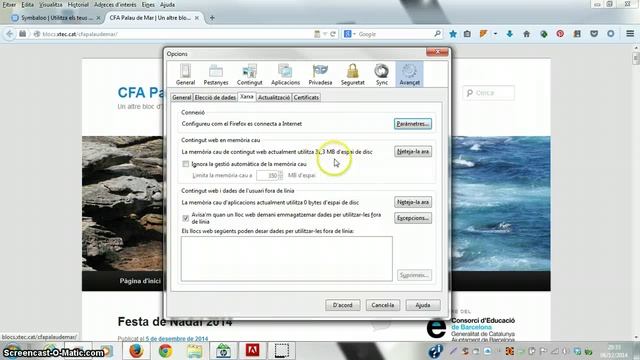Switch to the Elecció de dades tab

click(215, 98)
